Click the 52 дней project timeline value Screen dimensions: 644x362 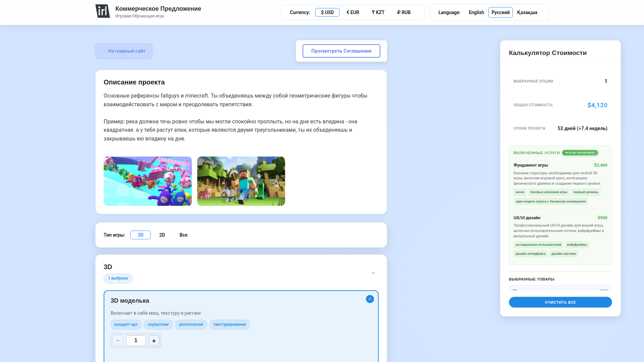point(582,128)
